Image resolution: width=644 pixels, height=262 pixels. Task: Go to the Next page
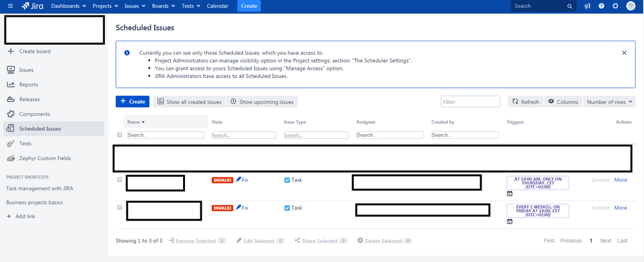[x=605, y=241]
